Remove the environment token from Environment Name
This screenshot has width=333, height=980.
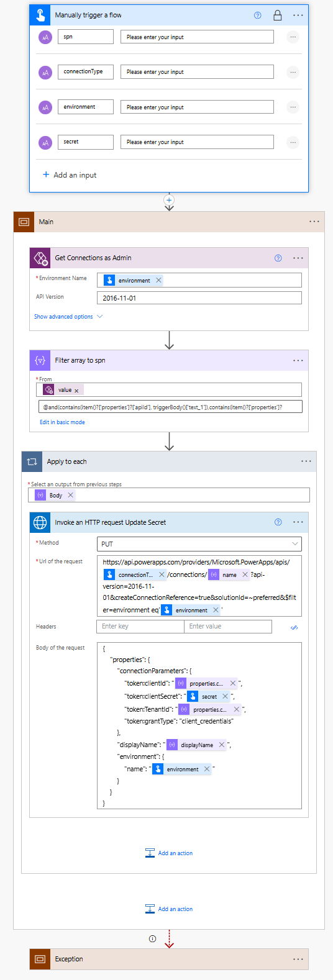click(158, 280)
